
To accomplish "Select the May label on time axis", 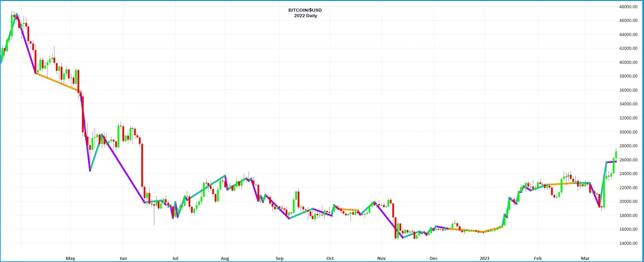I will click(70, 258).
